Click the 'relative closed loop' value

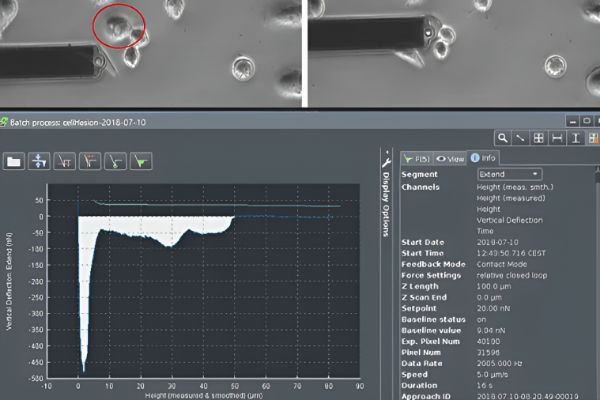[512, 276]
